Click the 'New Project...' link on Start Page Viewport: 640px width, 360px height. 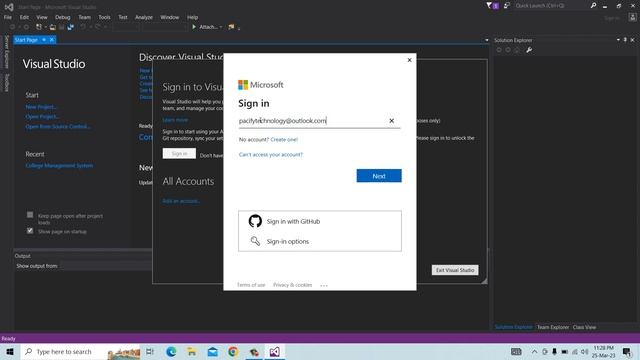(41, 107)
